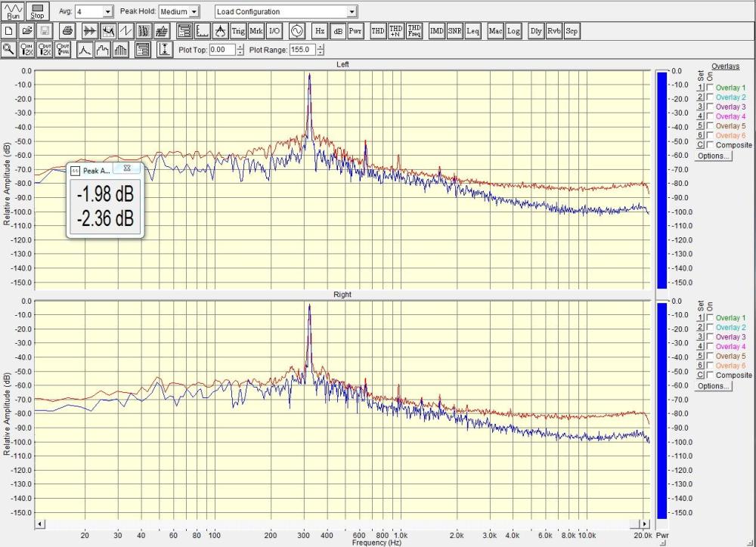Select the SNR measurement tool
Image resolution: width=756 pixels, height=547 pixels.
pos(454,31)
